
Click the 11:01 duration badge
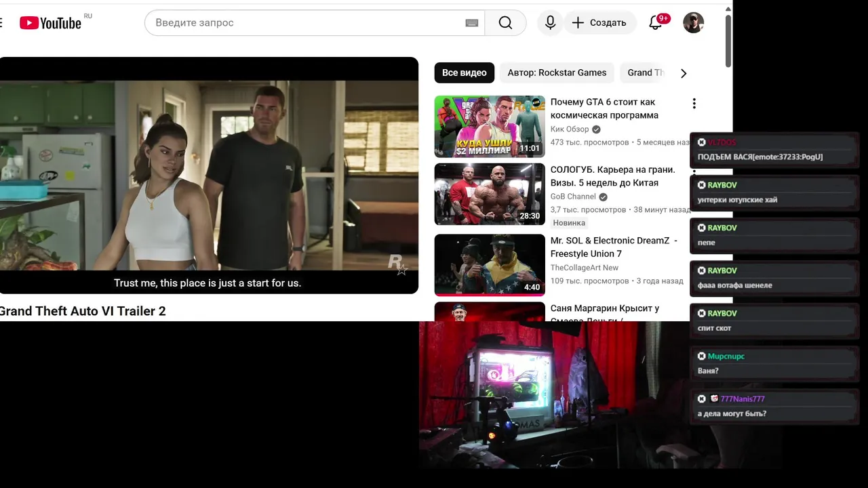pyautogui.click(x=530, y=148)
